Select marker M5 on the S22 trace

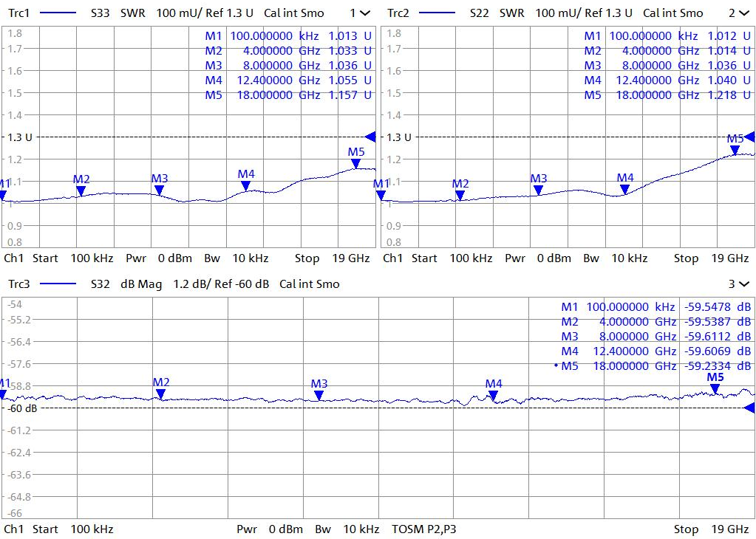(735, 151)
